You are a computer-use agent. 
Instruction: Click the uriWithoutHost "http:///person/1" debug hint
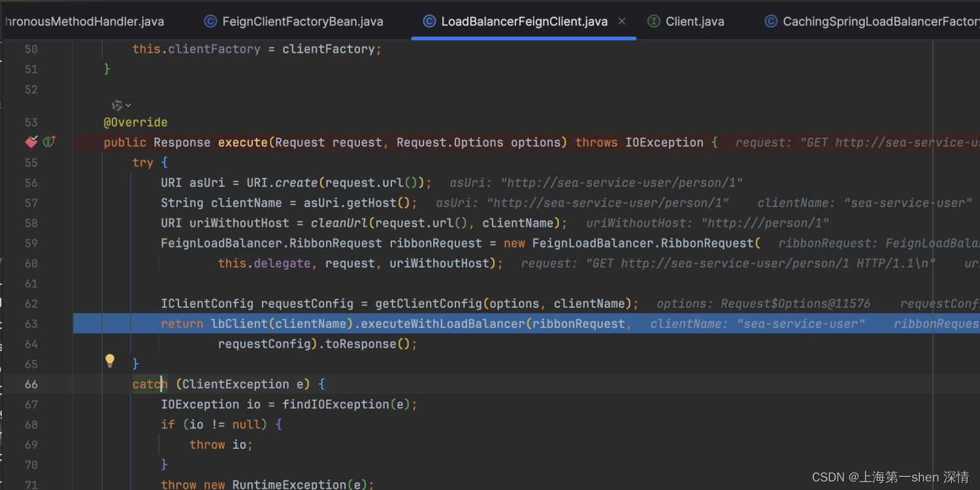tap(708, 223)
